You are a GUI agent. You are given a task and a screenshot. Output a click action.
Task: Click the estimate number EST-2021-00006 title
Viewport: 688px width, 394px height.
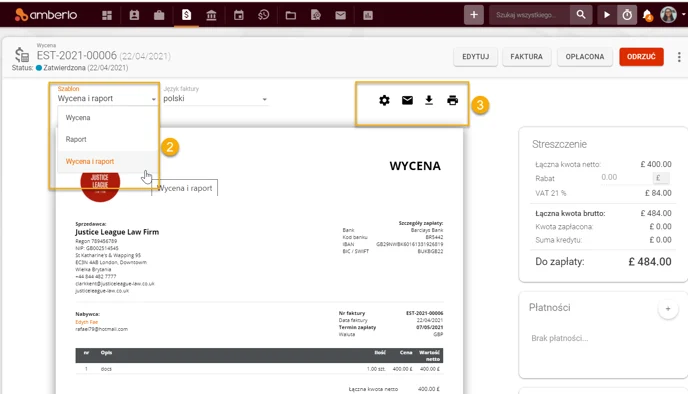[x=77, y=55]
